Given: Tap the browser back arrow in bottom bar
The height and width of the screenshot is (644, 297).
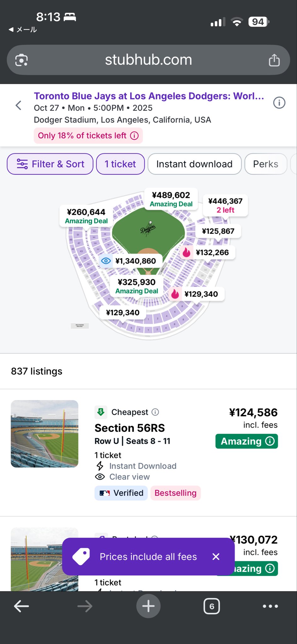Looking at the screenshot, I should pyautogui.click(x=21, y=606).
